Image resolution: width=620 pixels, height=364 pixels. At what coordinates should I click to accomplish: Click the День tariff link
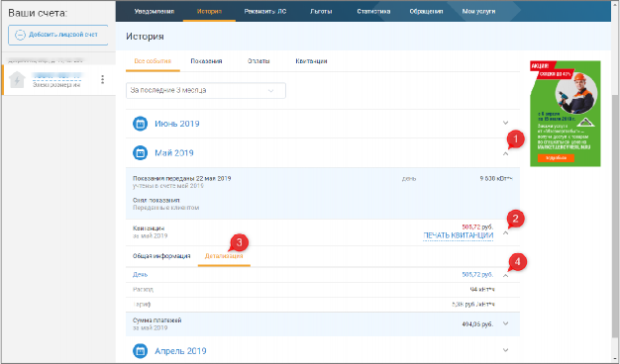pyautogui.click(x=140, y=274)
